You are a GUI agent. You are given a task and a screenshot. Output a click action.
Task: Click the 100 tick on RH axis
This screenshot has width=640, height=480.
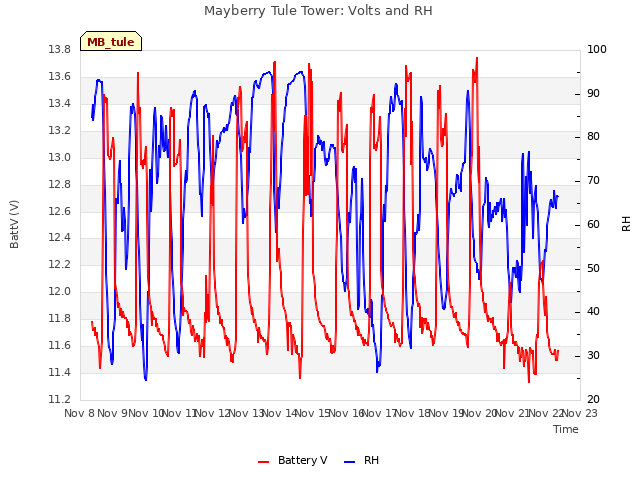[x=597, y=49]
